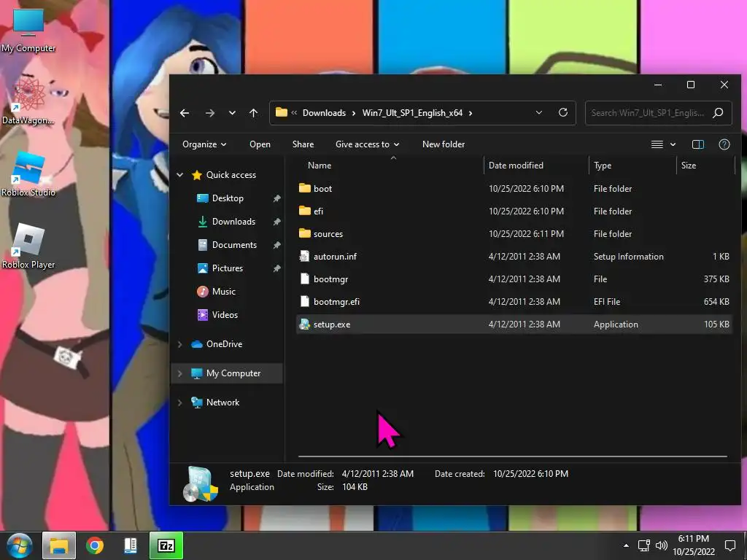This screenshot has width=747, height=560.
Task: Launch Roblox Player desktop shortcut
Action: point(28,246)
